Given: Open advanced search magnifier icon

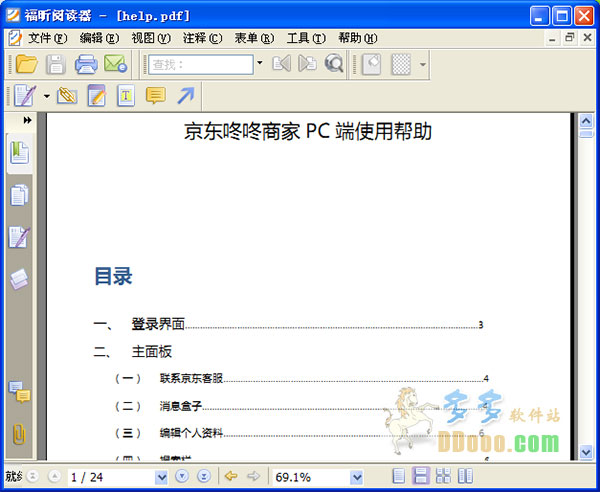Looking at the screenshot, I should tap(334, 64).
